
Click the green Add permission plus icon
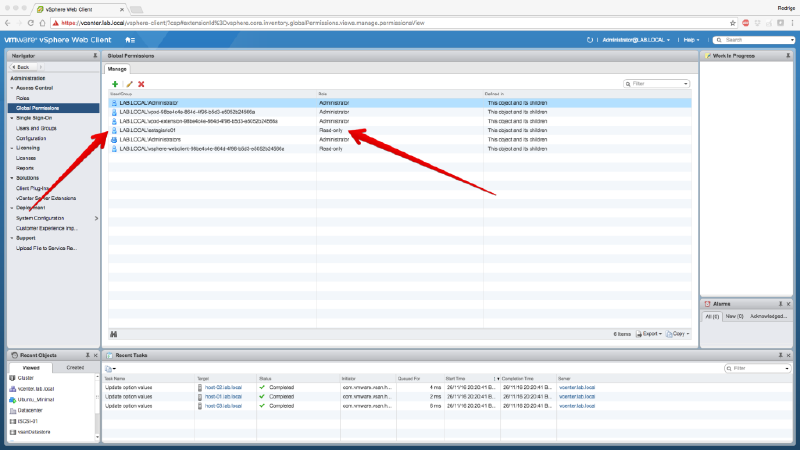point(115,84)
